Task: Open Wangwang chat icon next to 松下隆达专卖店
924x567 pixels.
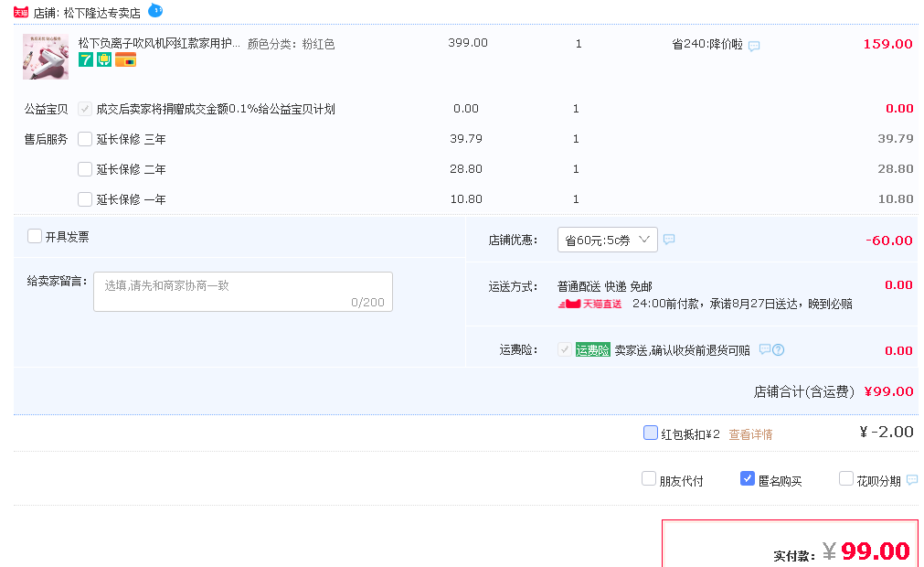Action: 155,10
